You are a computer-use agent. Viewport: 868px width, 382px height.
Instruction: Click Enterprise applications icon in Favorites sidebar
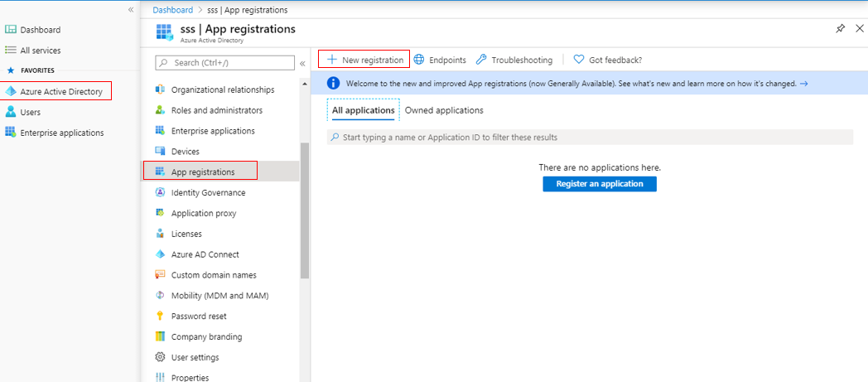pos(11,133)
